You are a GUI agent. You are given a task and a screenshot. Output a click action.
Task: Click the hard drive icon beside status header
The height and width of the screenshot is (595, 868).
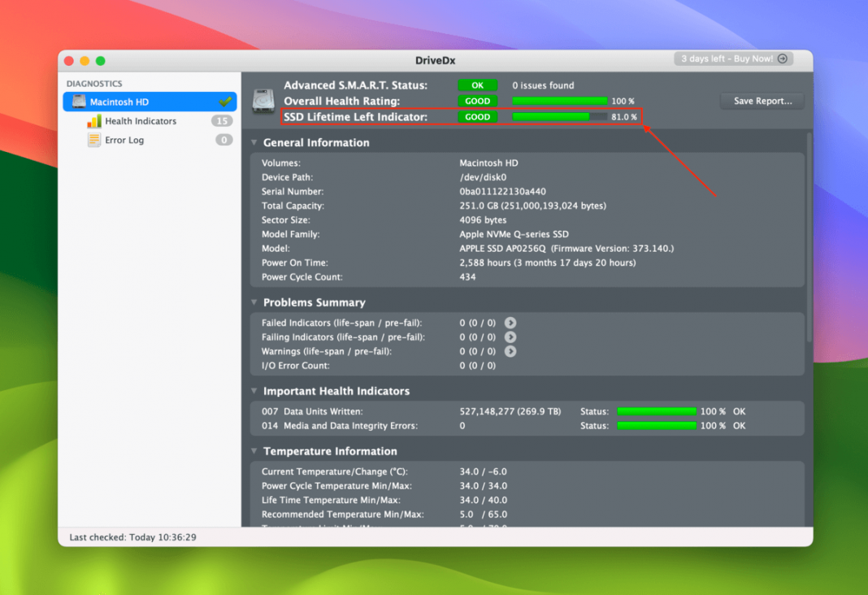coord(263,101)
